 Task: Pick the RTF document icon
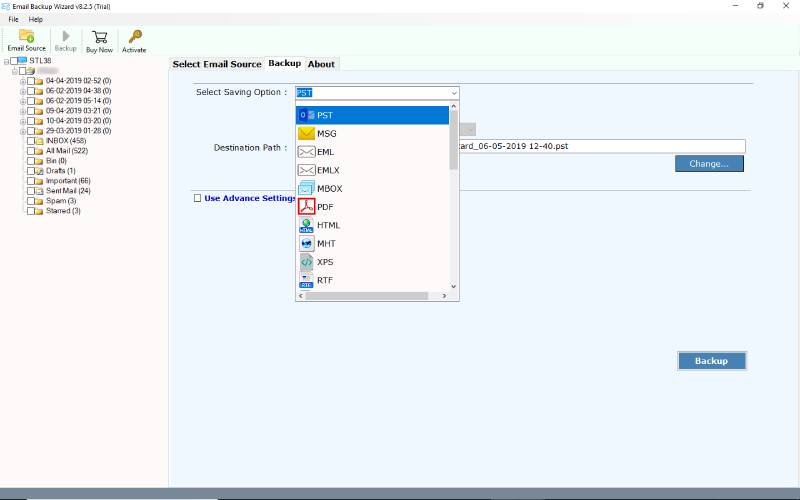pos(306,280)
